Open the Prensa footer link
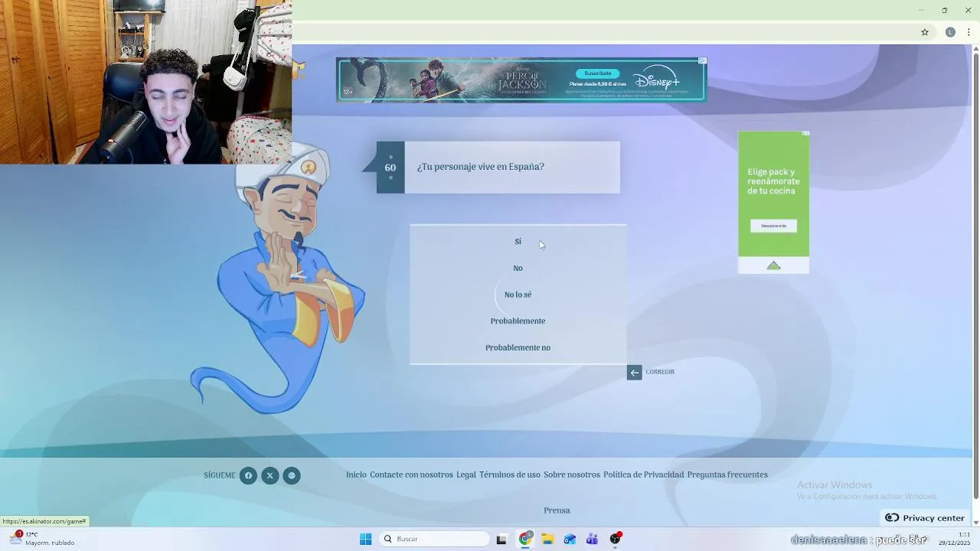Image resolution: width=980 pixels, height=551 pixels. (x=557, y=510)
